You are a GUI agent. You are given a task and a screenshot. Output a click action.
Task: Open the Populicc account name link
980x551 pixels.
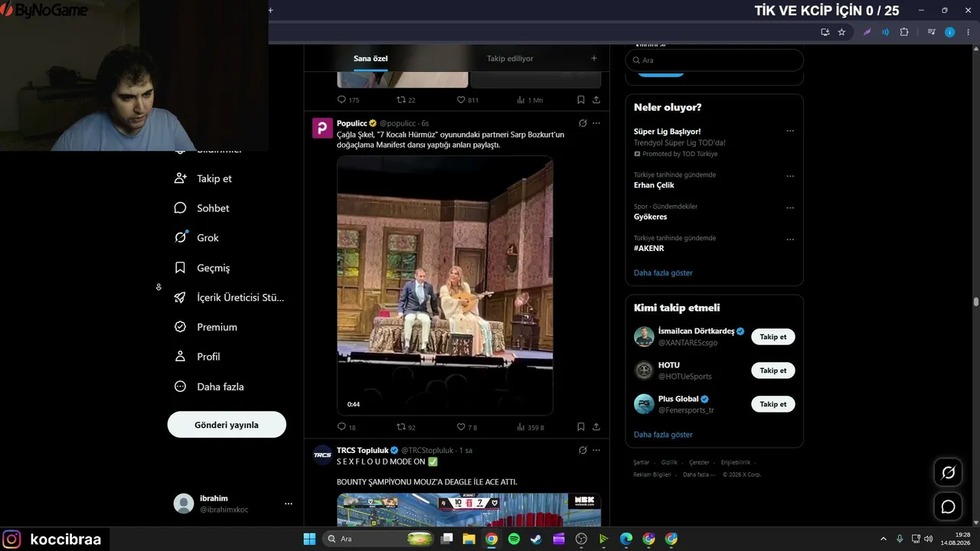point(352,123)
